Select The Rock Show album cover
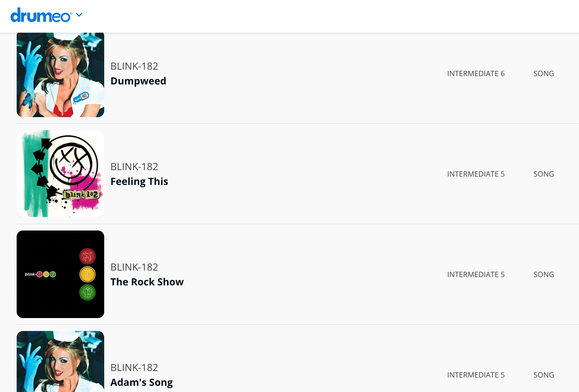The height and width of the screenshot is (392, 579). (60, 274)
